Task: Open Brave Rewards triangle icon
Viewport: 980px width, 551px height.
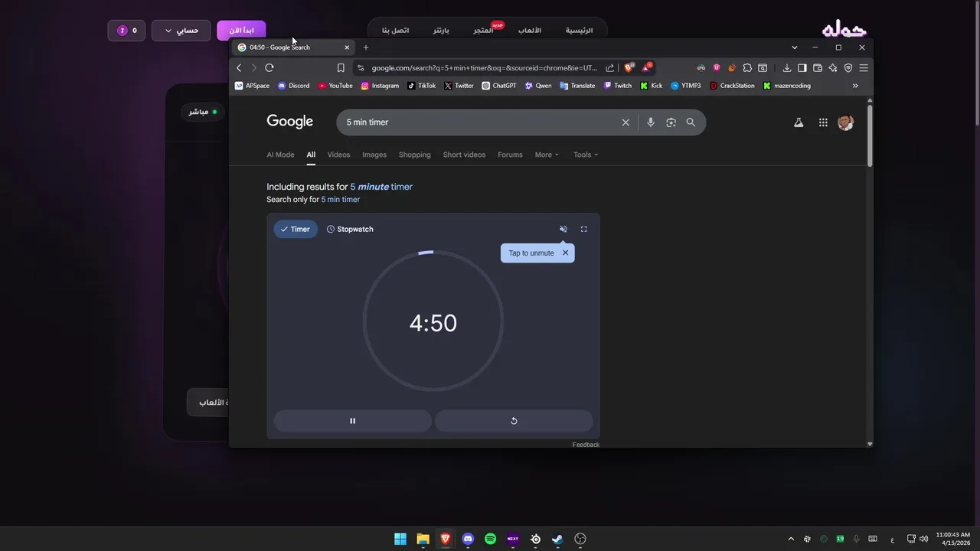Action: click(647, 67)
